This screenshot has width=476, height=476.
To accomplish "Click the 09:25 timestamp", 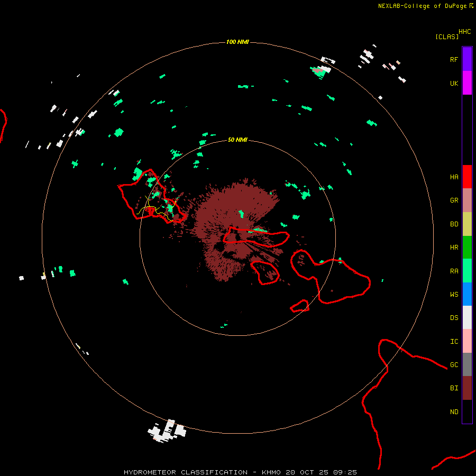I will tap(345, 472).
